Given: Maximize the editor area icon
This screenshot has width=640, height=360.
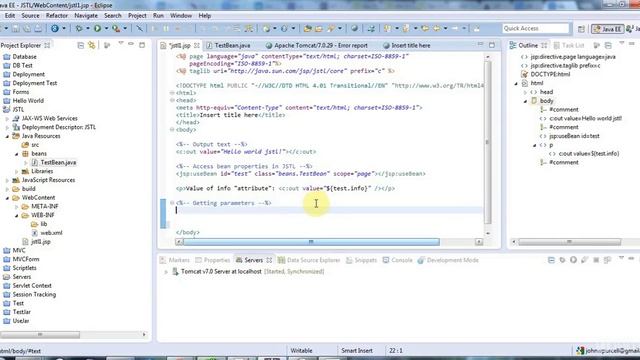Looking at the screenshot, I should (x=492, y=45).
